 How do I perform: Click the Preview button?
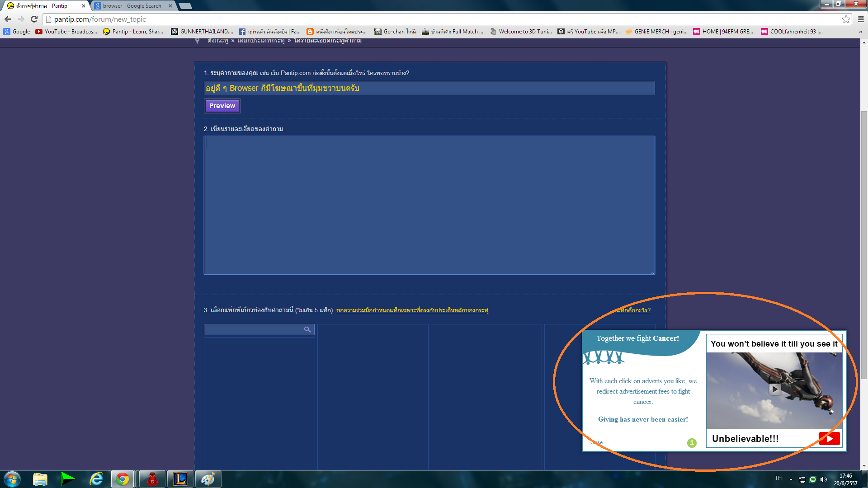[x=222, y=106]
